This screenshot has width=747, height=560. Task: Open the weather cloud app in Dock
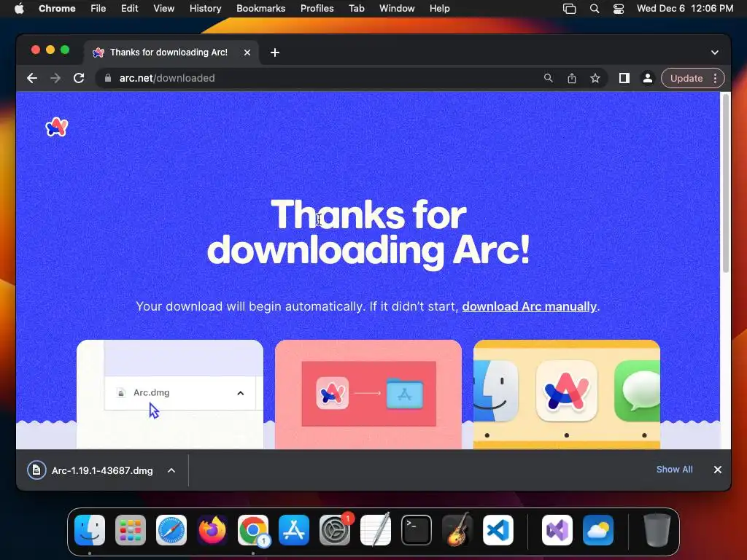click(x=598, y=530)
